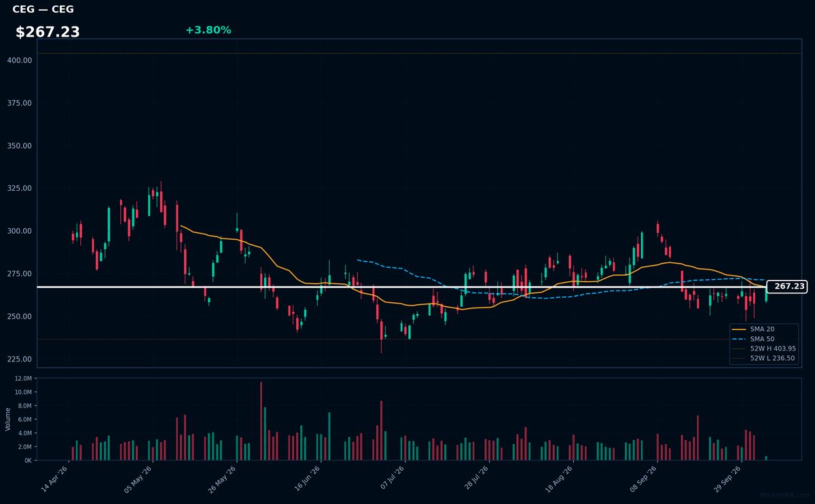The height and width of the screenshot is (504, 815).
Task: Click the 29 Sep '26 date label
Action: coord(729,479)
